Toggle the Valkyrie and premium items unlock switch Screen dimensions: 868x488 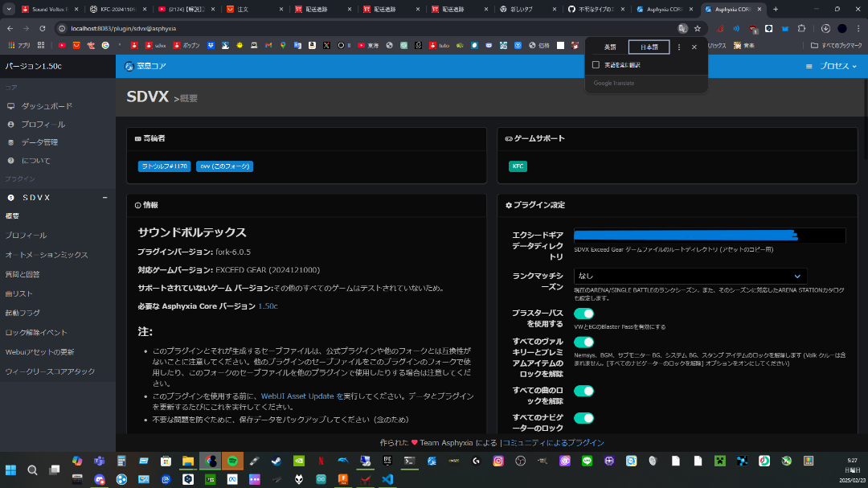coord(583,342)
